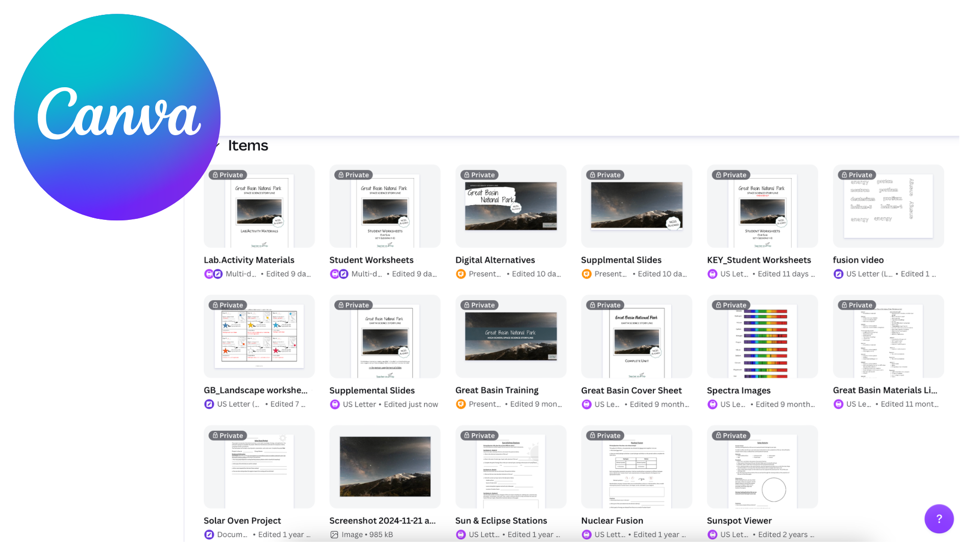The height and width of the screenshot is (551, 980).
Task: Click the Private badge on GB_Landscape worksheet
Action: click(228, 305)
